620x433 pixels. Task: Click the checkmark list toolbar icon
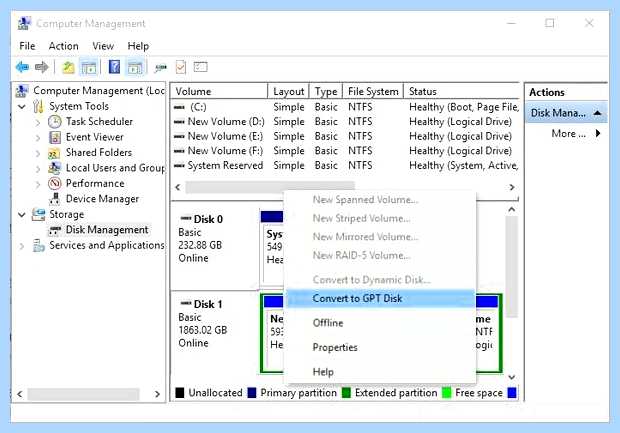pyautogui.click(x=181, y=67)
